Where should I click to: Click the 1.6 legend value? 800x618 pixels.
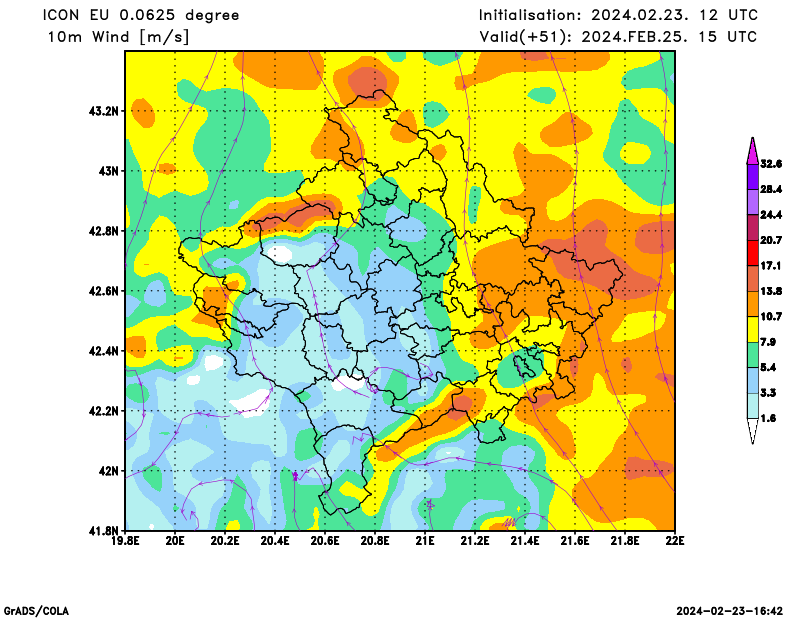pyautogui.click(x=768, y=418)
